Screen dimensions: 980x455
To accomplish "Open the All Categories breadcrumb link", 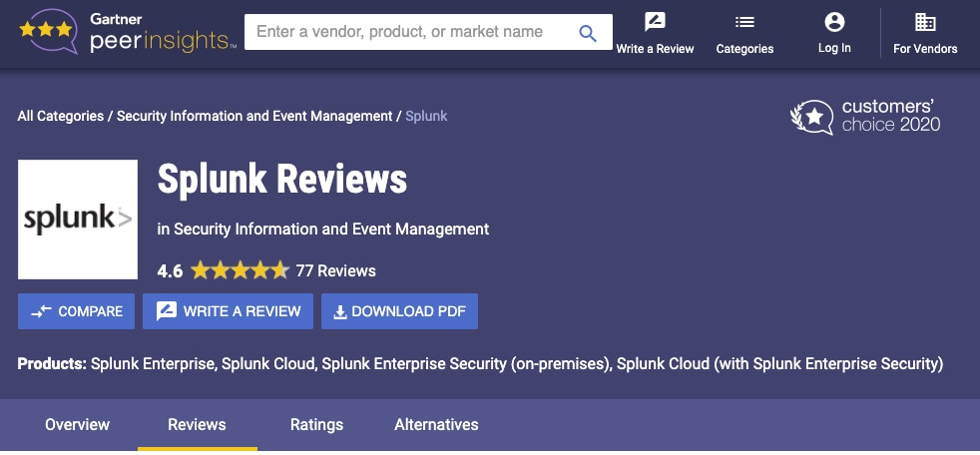I will tap(61, 117).
